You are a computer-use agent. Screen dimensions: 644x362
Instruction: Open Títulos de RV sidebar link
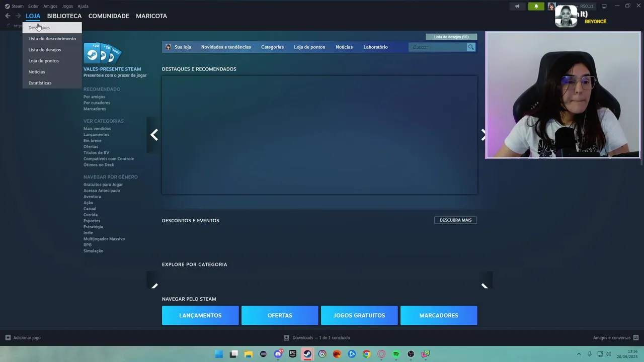(x=96, y=153)
